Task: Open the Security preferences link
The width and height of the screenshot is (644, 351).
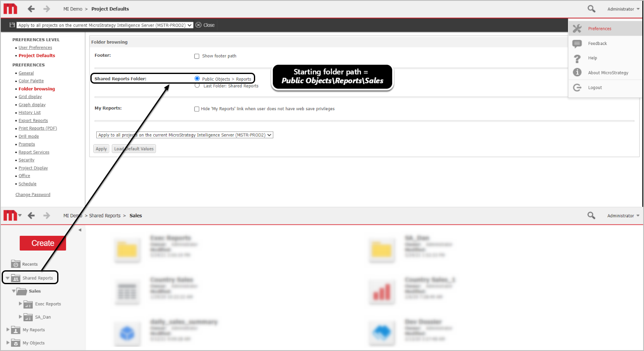Action: [x=26, y=160]
